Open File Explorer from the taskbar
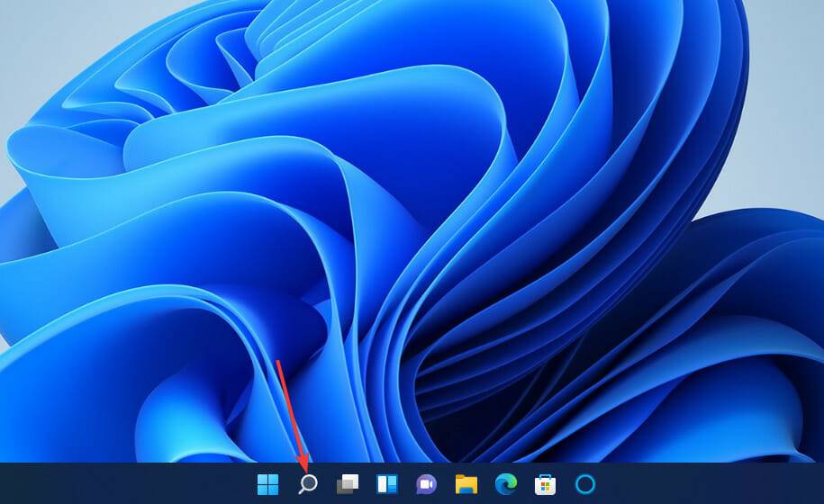The image size is (824, 504). pyautogui.click(x=466, y=484)
